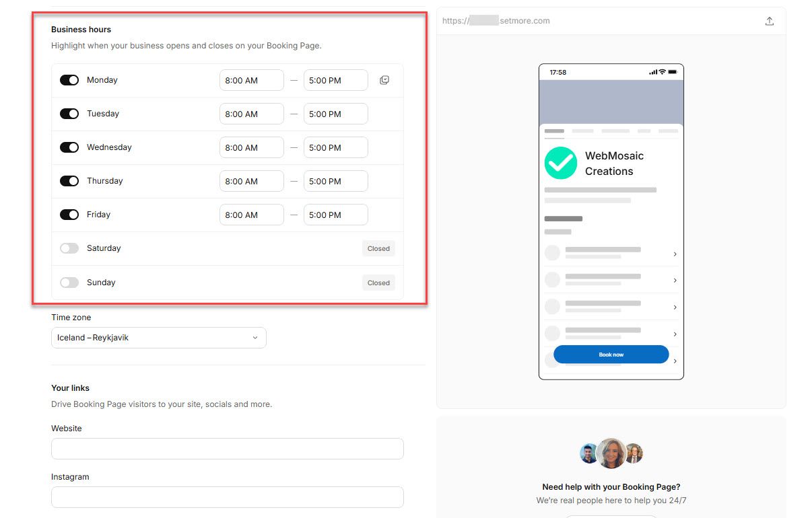Click the Instagram input field

(227, 497)
